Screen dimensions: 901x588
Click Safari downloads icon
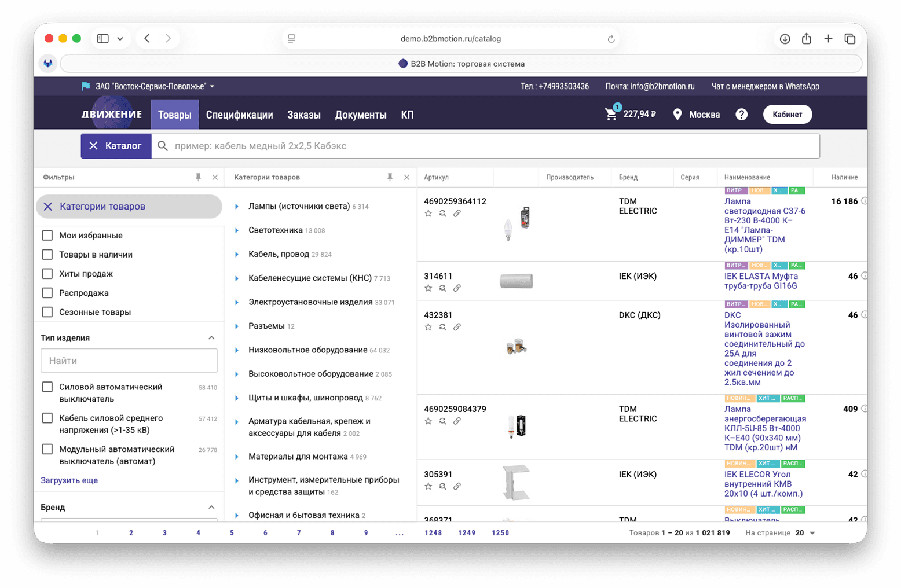pos(785,39)
